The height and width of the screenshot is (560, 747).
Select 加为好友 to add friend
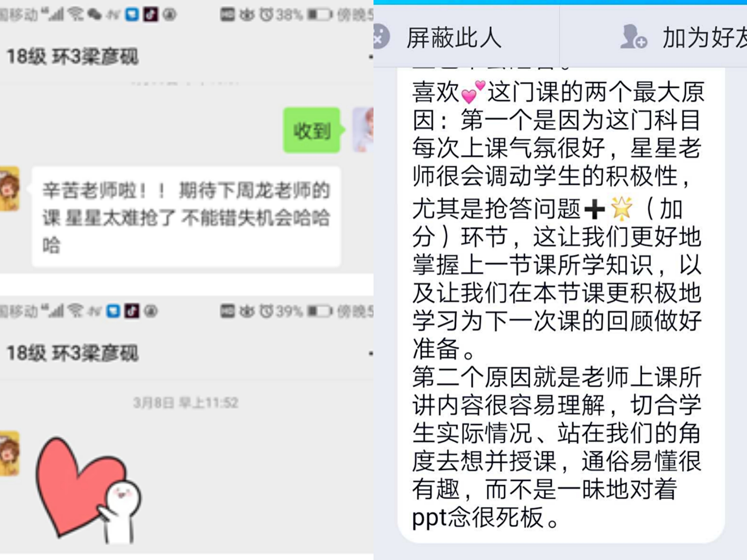point(704,37)
